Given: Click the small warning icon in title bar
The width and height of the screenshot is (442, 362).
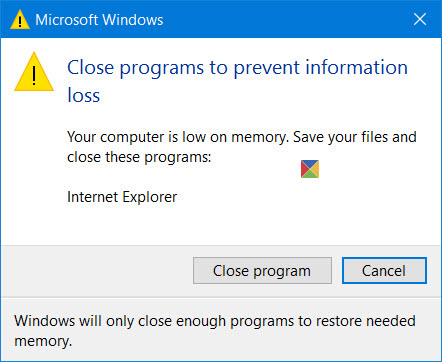Looking at the screenshot, I should click(20, 20).
